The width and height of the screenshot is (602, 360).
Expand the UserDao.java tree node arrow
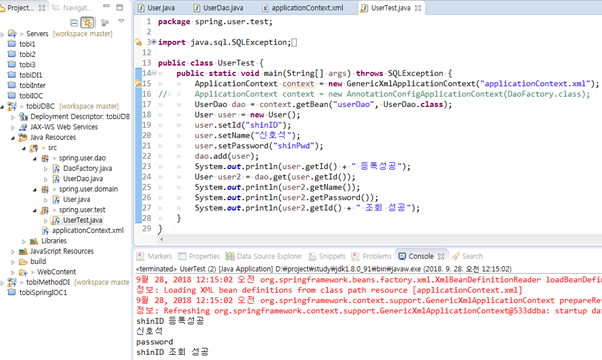(46, 179)
